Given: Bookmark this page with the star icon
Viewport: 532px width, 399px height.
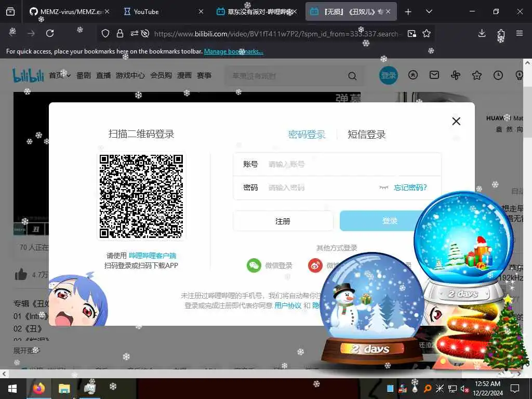Looking at the screenshot, I should (x=427, y=33).
